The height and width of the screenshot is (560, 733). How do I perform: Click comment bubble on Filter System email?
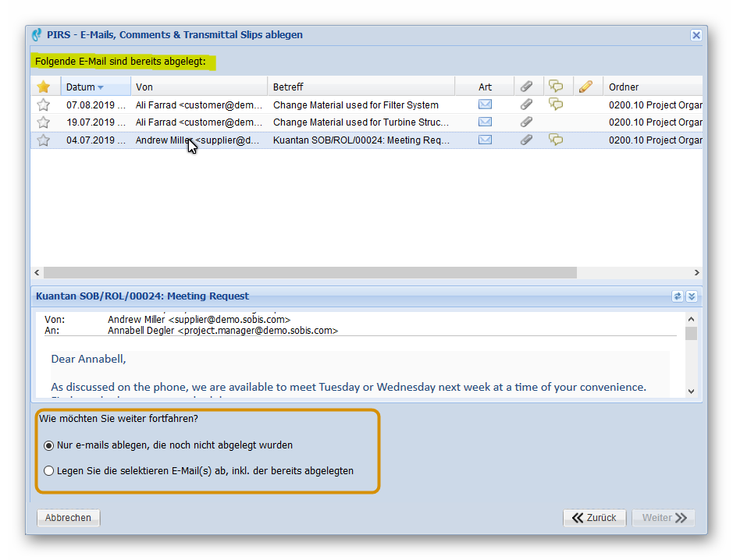coord(556,105)
